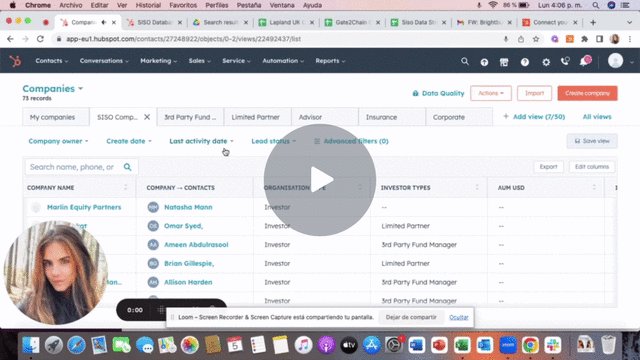Open the Chrome extensions puzzle icon
Screen dimensions: 640x360
pyautogui.click(x=584, y=39)
